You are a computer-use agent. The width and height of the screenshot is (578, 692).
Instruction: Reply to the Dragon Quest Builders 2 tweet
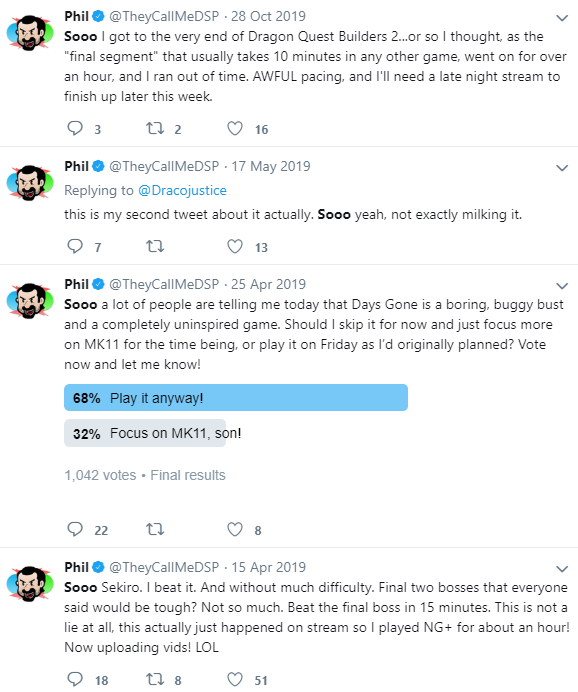tap(75, 128)
